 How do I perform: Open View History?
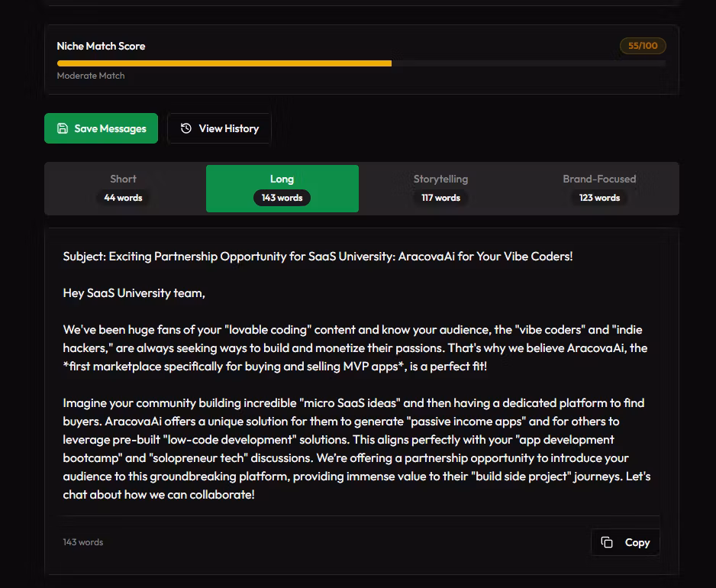click(x=219, y=128)
